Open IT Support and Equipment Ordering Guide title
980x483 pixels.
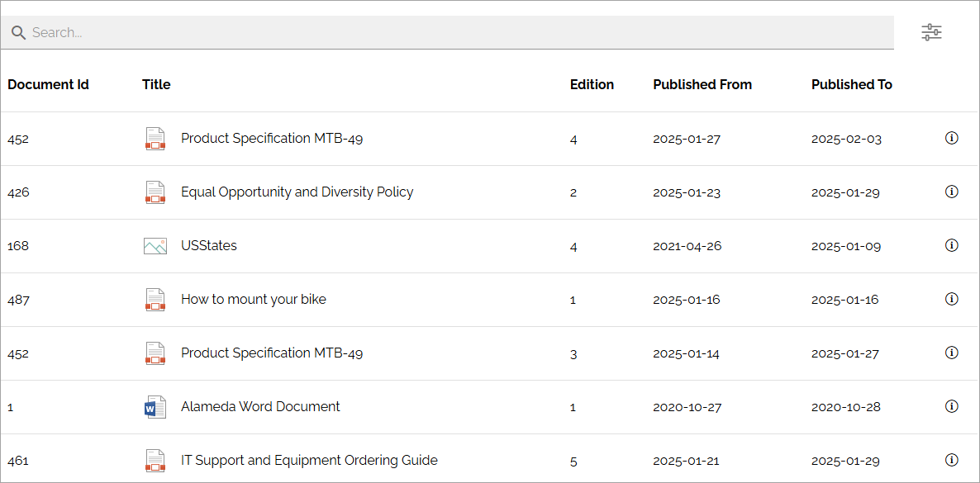point(309,461)
